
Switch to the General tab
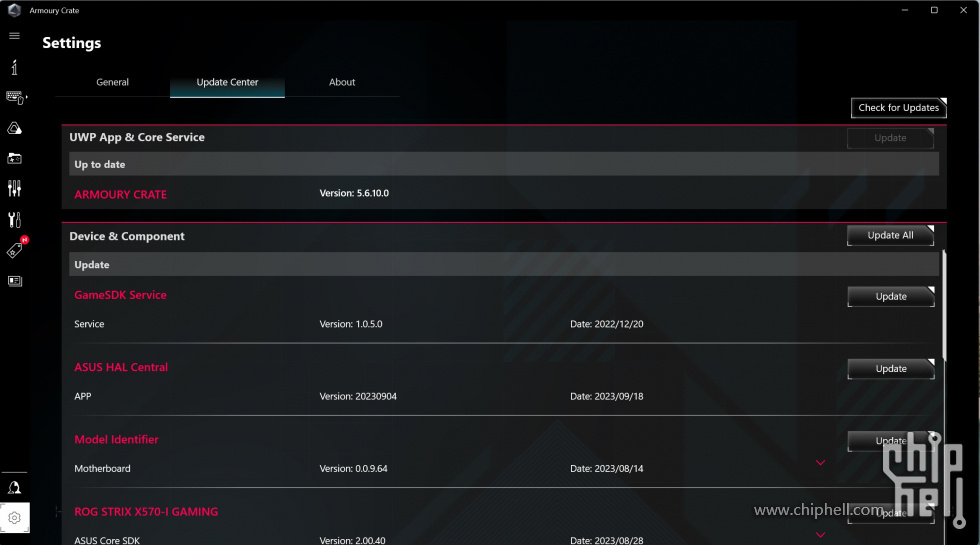coord(112,82)
